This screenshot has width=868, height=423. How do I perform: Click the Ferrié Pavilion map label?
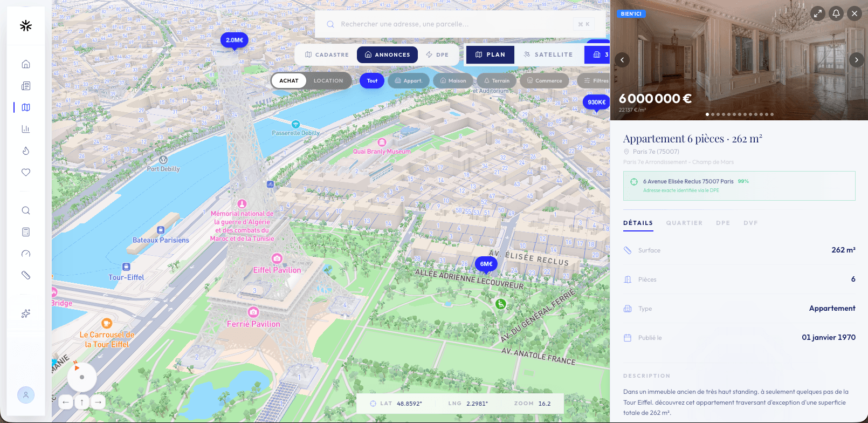tap(253, 324)
